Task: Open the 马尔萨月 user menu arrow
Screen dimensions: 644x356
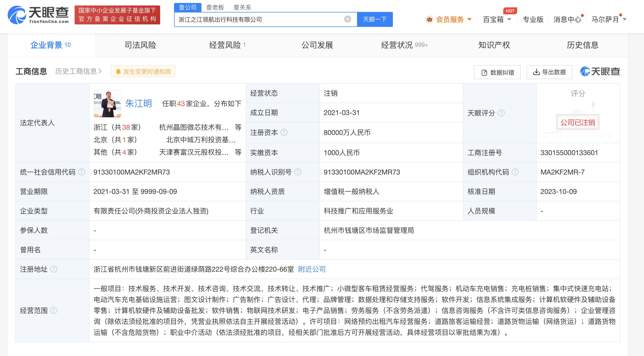Action: 625,19
